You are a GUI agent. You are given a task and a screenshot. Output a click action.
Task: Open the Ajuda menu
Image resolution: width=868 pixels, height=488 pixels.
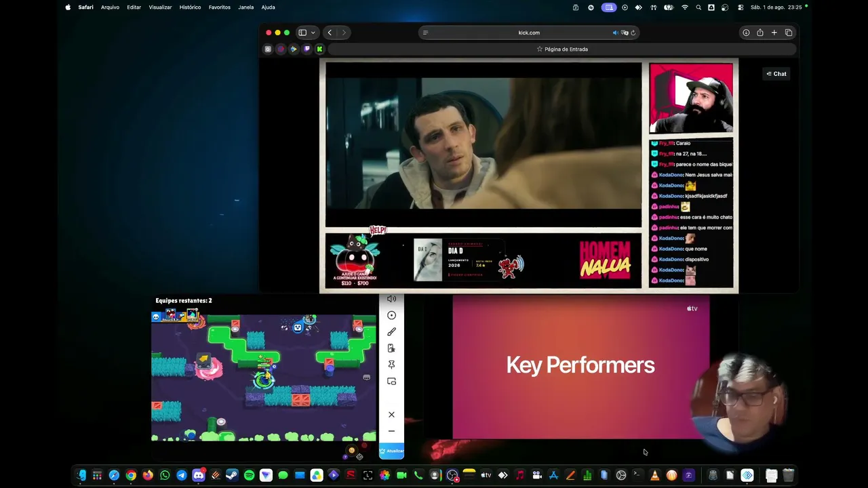click(x=269, y=7)
